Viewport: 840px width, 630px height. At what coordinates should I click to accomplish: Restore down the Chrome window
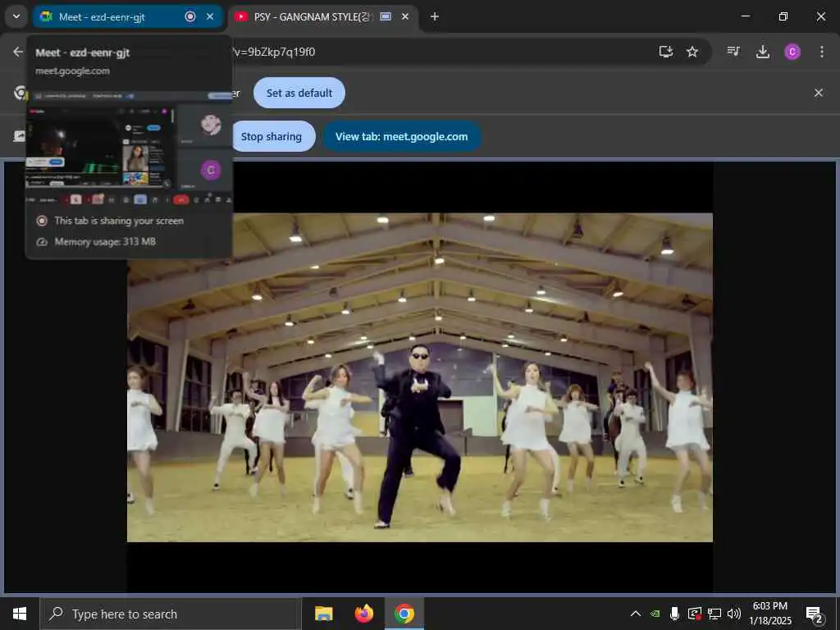click(x=783, y=16)
